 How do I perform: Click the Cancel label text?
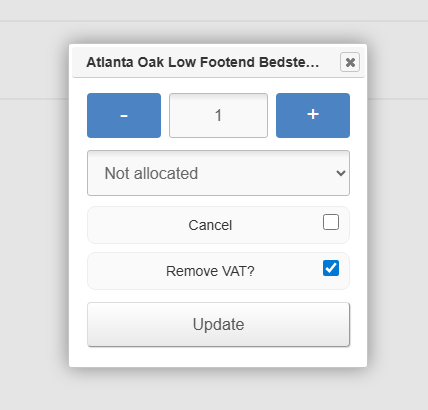click(210, 225)
